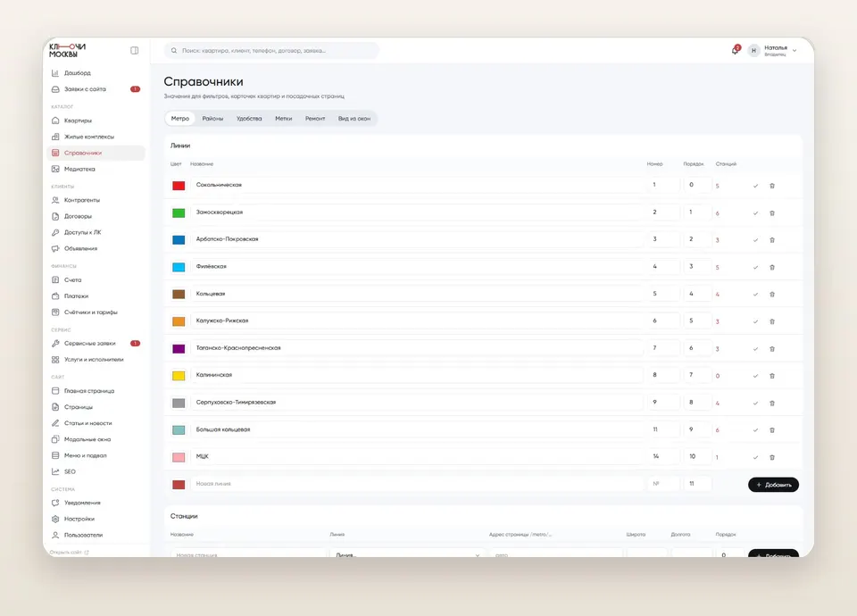Select the Удобства tab

tap(249, 119)
